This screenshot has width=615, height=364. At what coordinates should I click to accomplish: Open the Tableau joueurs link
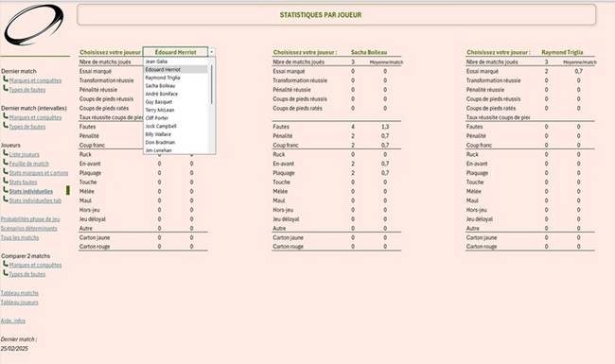click(19, 303)
